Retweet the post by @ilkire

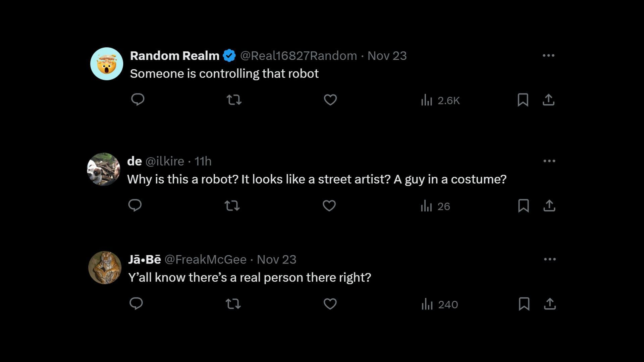[232, 205]
